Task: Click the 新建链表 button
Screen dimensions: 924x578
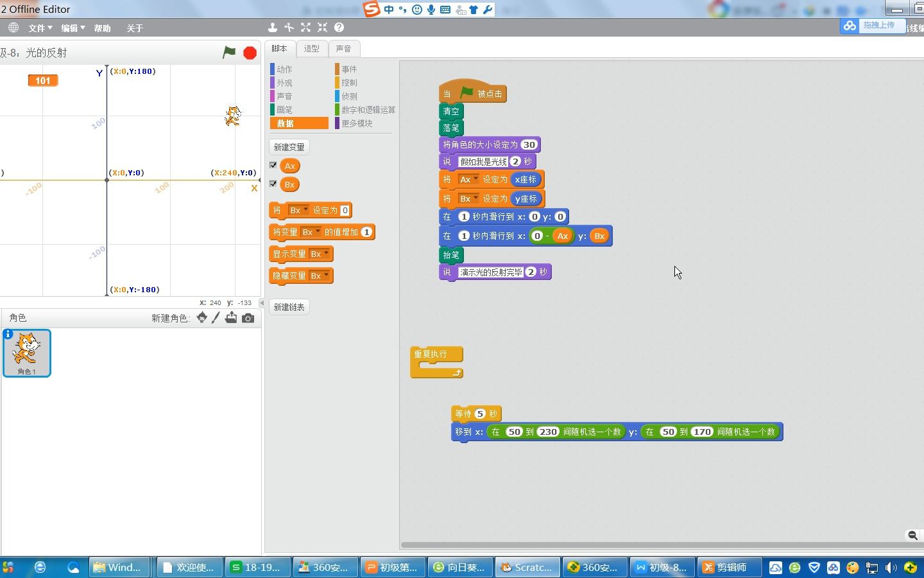Action: click(289, 307)
